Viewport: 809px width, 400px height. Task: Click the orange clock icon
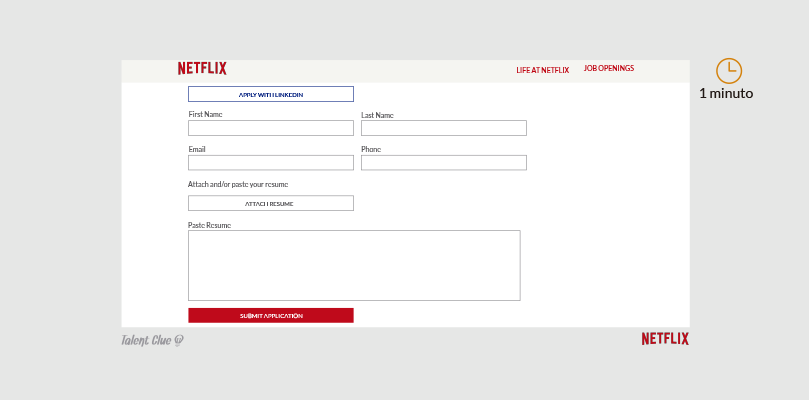coord(729,71)
